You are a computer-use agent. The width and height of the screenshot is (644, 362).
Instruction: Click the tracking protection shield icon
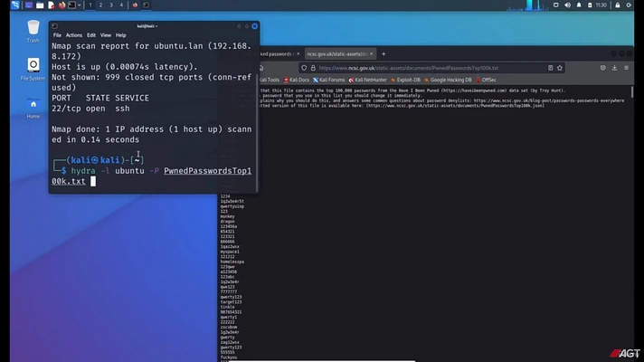click(x=304, y=68)
